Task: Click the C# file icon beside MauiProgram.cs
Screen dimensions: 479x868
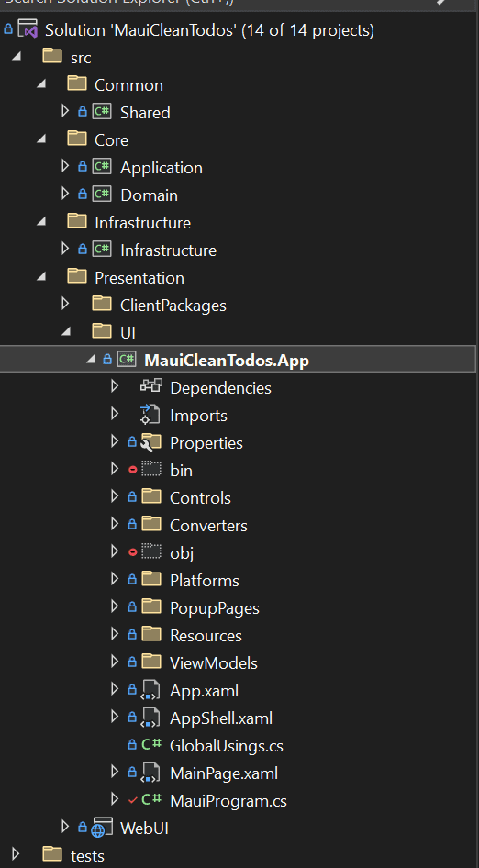Action: pos(151,800)
